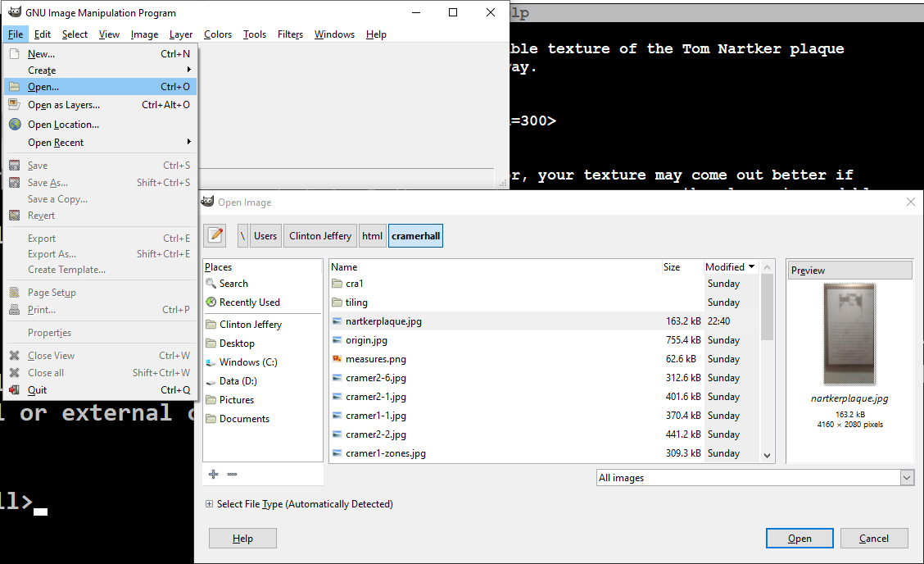Viewport: 924px width, 564px height.
Task: Choose Open as Layers menu entry
Action: pyautogui.click(x=64, y=105)
